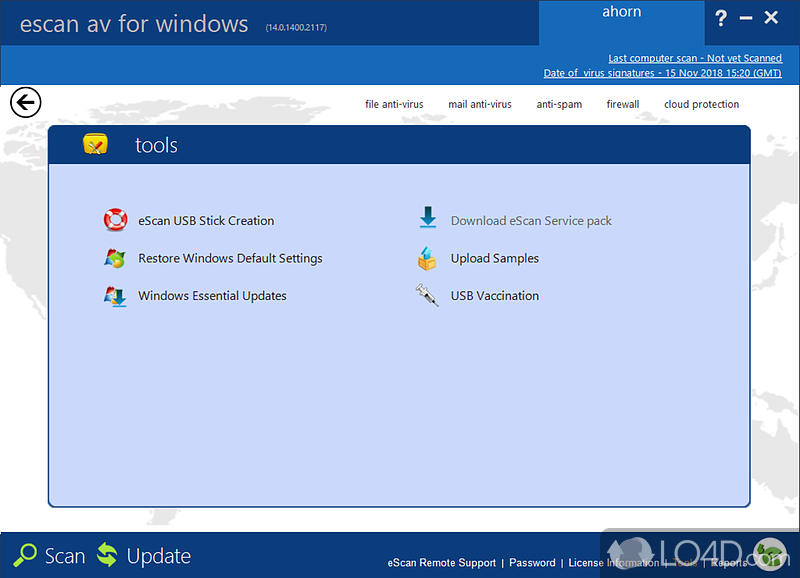The width and height of the screenshot is (800, 578).
Task: Click the eScan USB Stick Creation lifebuoy icon
Action: [x=115, y=221]
